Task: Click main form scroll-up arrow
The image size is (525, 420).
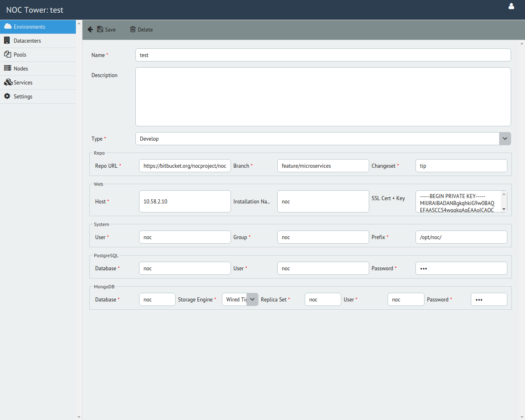Action: pos(522,43)
